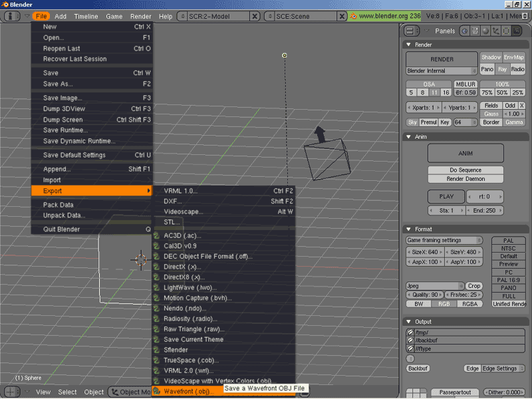Toggle the Shadow render option
Viewport: 532px width, 399px height.
pos(491,57)
